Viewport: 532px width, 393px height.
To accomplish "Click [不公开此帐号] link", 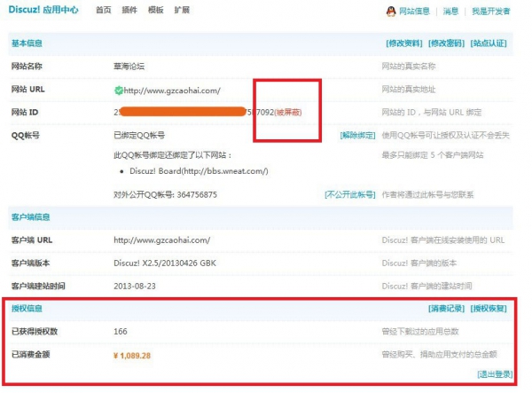I will (350, 194).
